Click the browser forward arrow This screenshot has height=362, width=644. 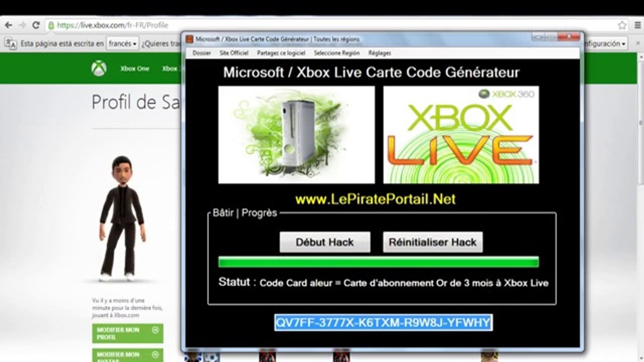[22, 25]
